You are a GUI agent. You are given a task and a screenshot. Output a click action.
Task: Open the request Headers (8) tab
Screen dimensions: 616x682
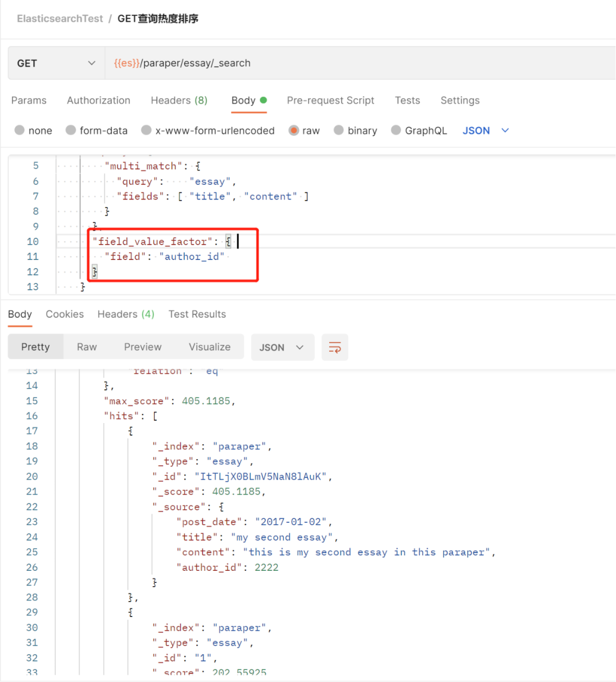pos(179,100)
